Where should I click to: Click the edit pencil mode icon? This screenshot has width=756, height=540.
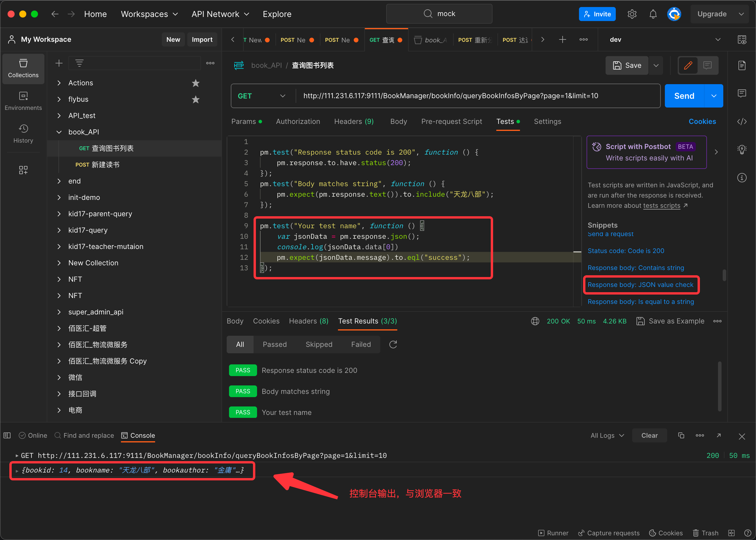(x=688, y=65)
